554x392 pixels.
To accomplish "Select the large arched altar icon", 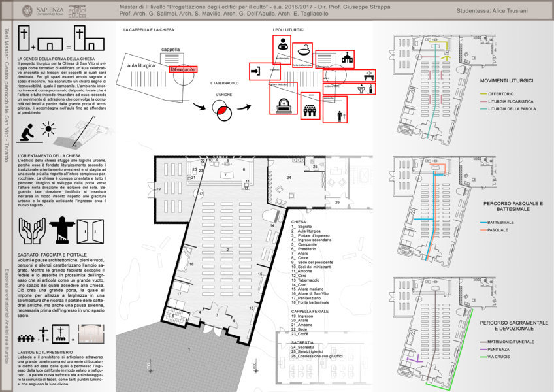I will [284, 106].
